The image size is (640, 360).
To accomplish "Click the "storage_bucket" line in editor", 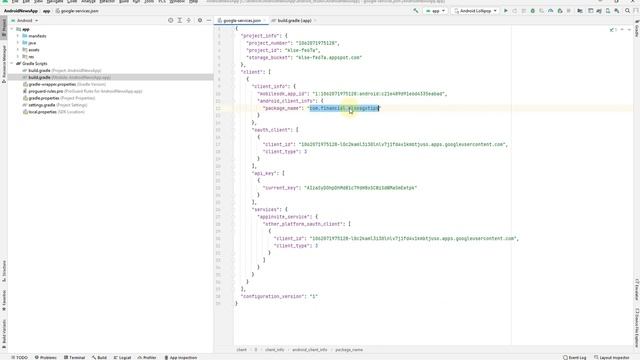I will coord(304,58).
